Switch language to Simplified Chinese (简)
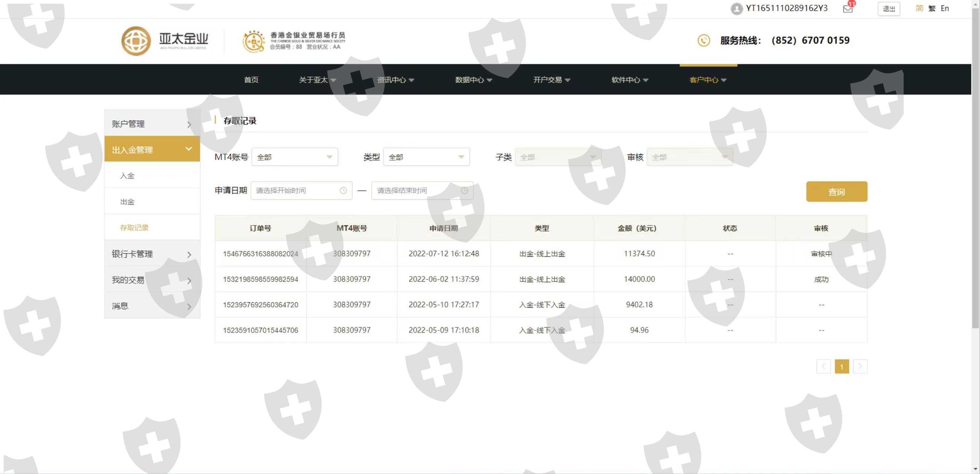 [x=919, y=9]
